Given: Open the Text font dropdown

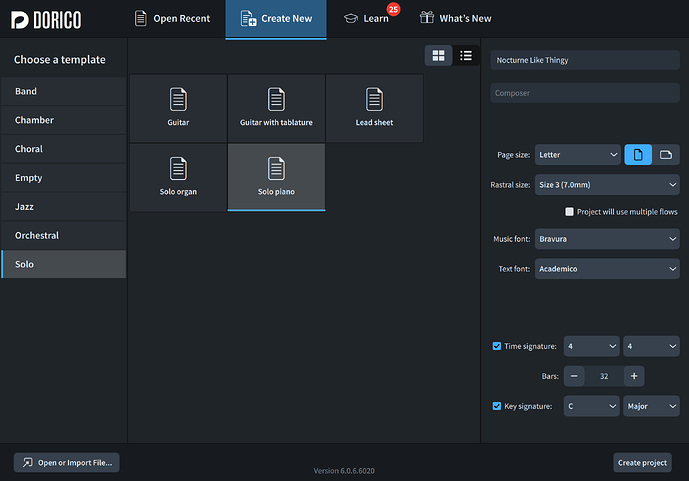Looking at the screenshot, I should coord(607,269).
